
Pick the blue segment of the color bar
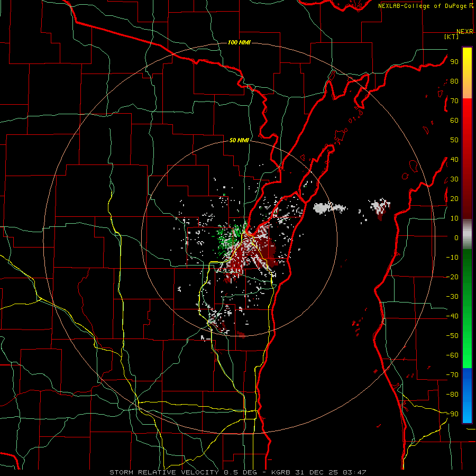tap(467, 396)
